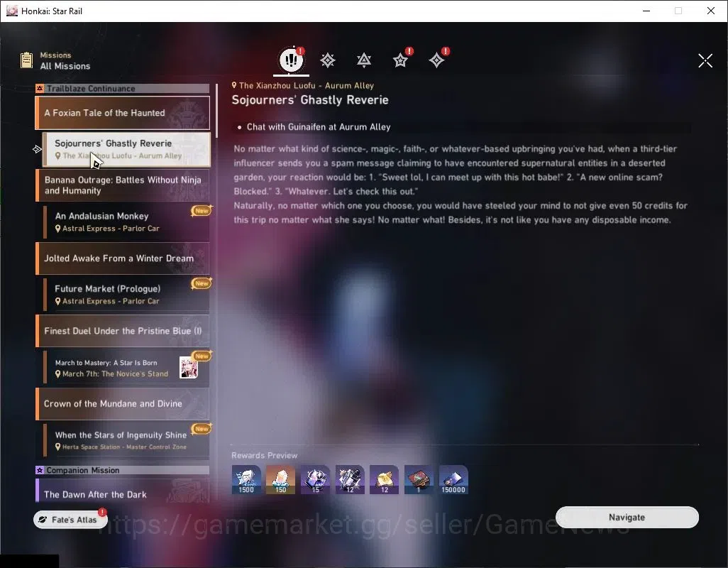Click the Trailblaze Continuance section header

coord(123,88)
